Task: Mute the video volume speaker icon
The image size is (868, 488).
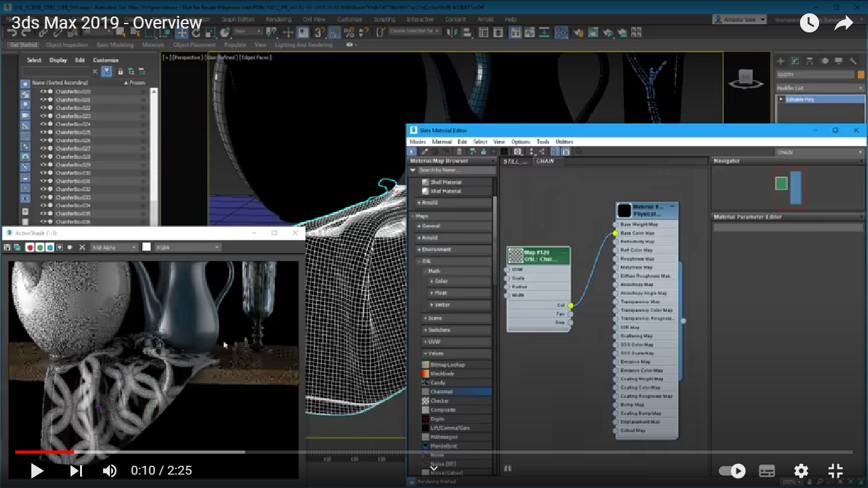Action: point(110,471)
